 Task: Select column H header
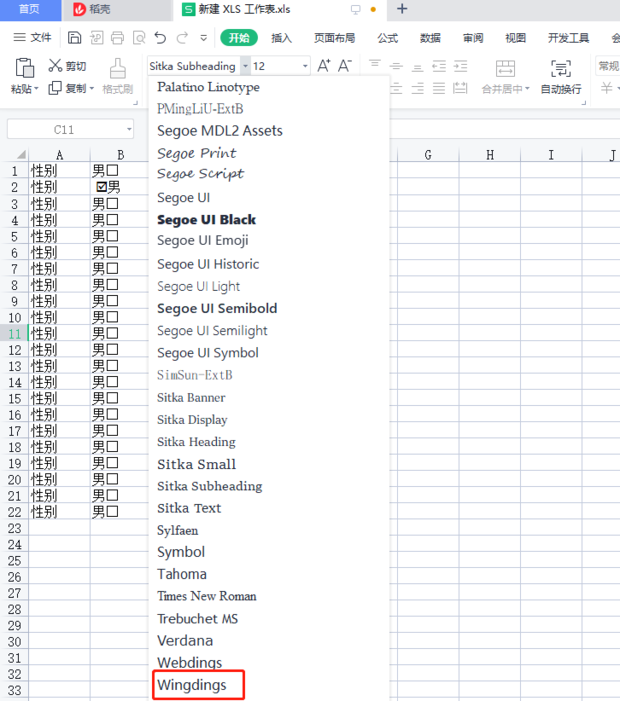point(490,155)
